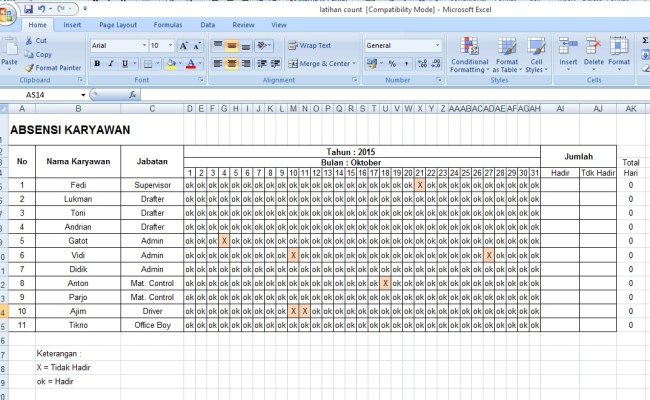Image resolution: width=650 pixels, height=400 pixels.
Task: Apply accounting number format
Action: tap(371, 63)
